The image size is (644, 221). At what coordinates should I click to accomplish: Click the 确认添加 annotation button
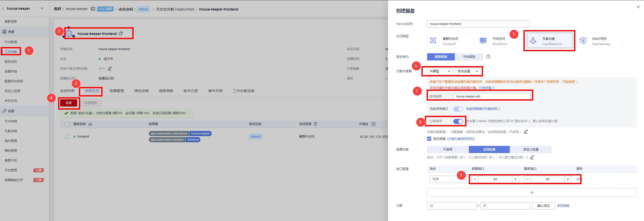coord(544,206)
